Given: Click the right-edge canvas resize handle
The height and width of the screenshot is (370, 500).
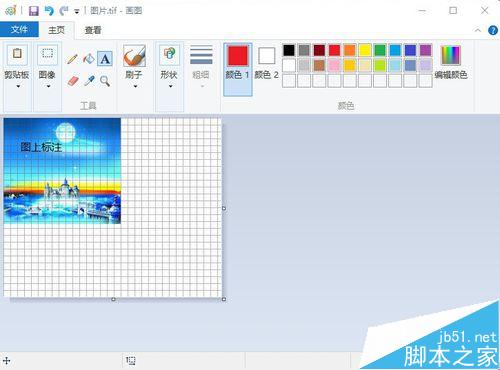Looking at the screenshot, I should tap(224, 208).
